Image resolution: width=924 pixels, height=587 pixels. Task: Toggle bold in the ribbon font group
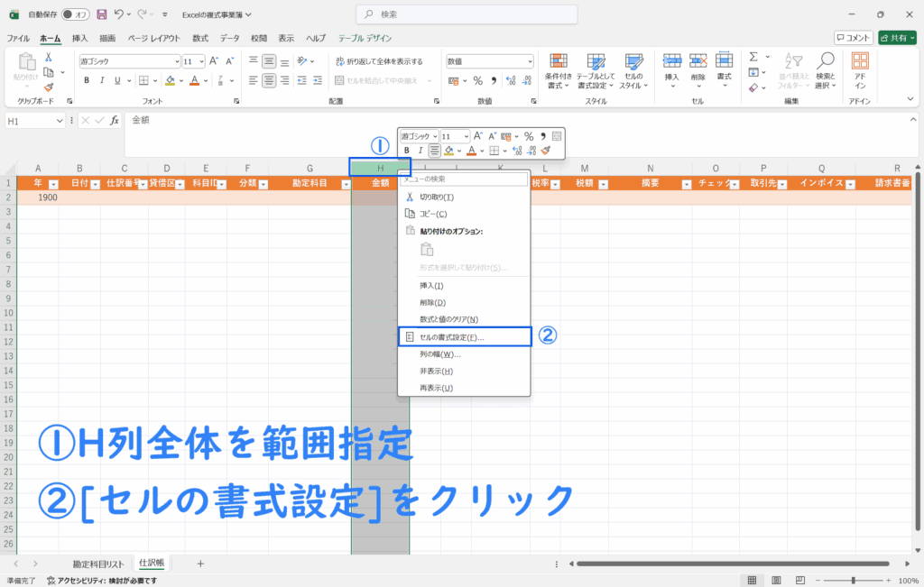(87, 80)
